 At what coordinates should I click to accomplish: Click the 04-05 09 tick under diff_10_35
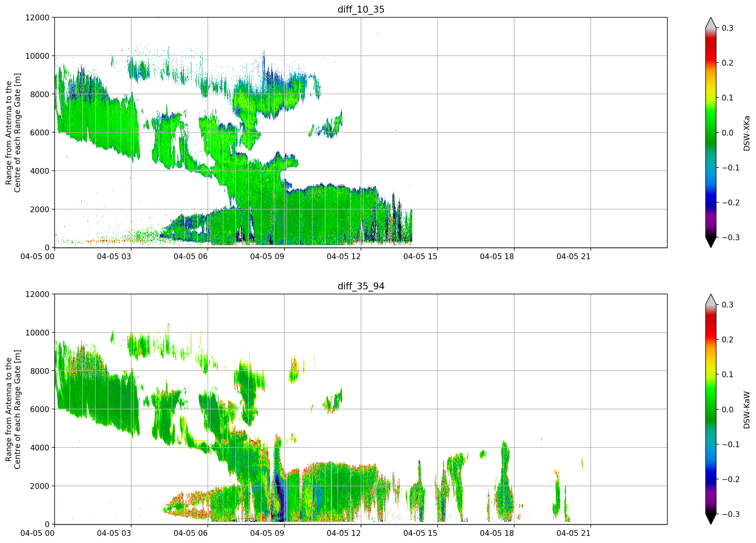tap(267, 256)
